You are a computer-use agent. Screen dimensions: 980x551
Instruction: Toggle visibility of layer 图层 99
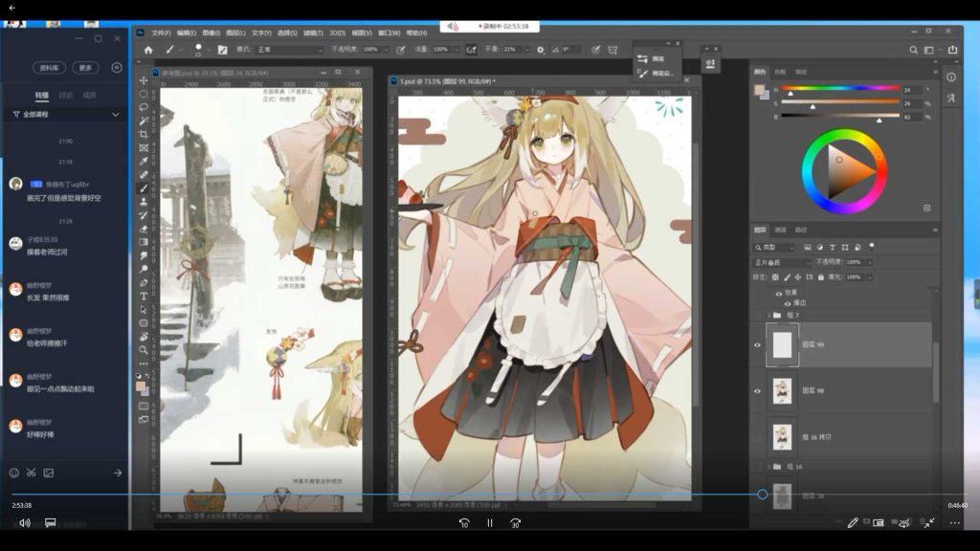[x=758, y=344]
